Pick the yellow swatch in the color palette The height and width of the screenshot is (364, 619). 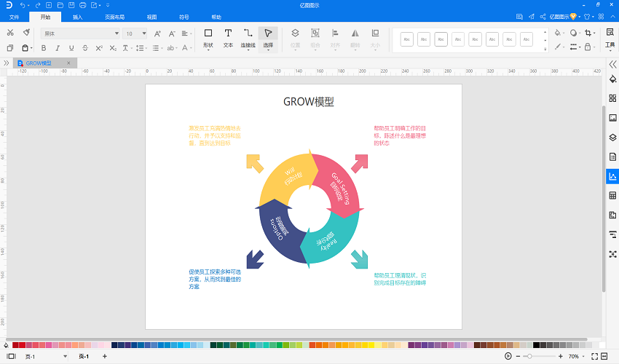(371, 344)
